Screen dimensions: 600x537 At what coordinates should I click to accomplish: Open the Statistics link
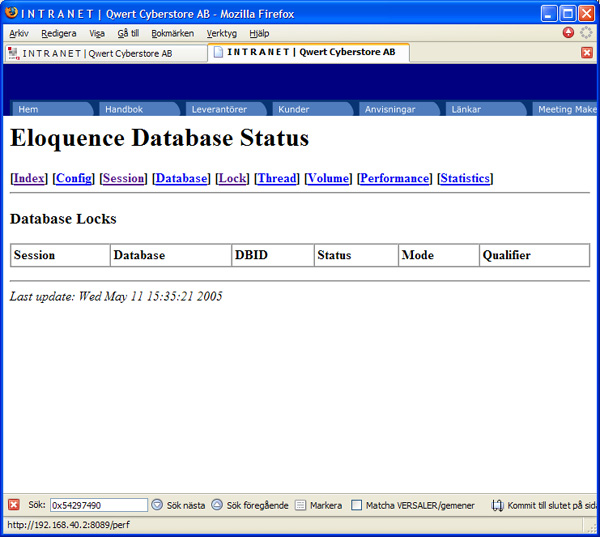(x=465, y=178)
